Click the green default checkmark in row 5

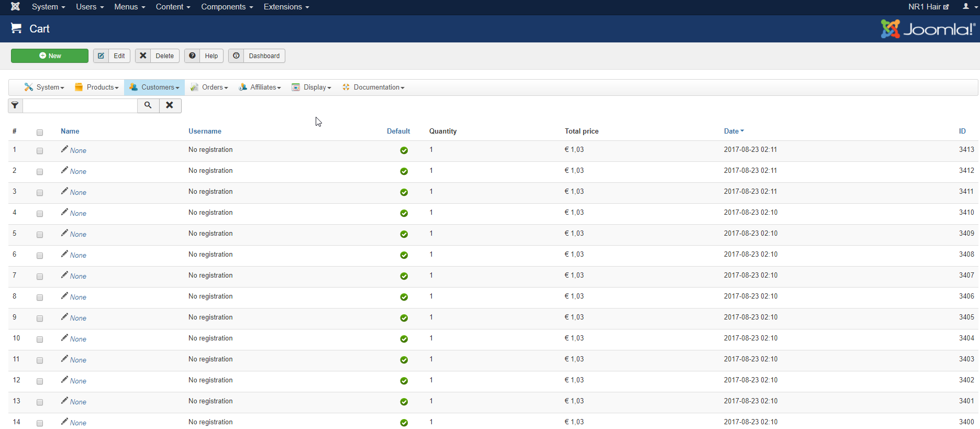[404, 234]
